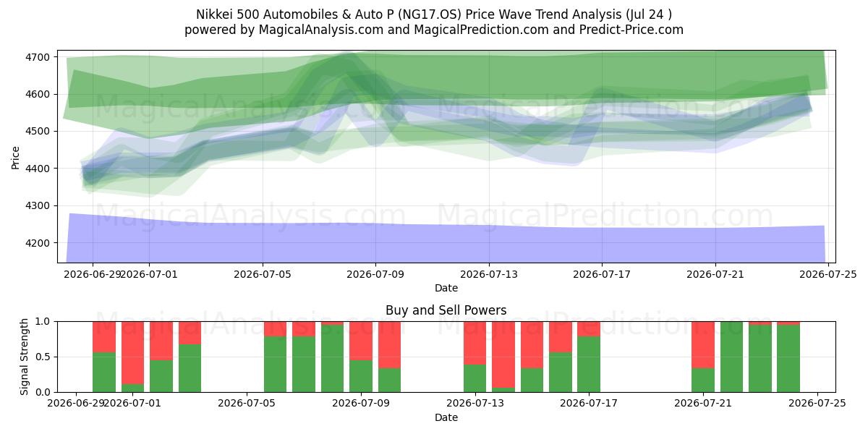The width and height of the screenshot is (868, 434).
Task: Click the 2026-07-13 date label on price chart
Action: pyautogui.click(x=489, y=274)
